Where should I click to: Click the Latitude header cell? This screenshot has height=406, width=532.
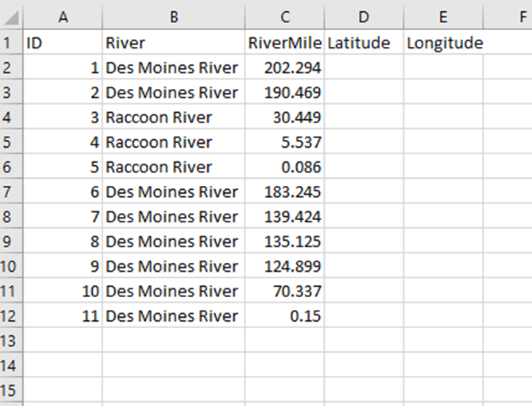(x=364, y=42)
